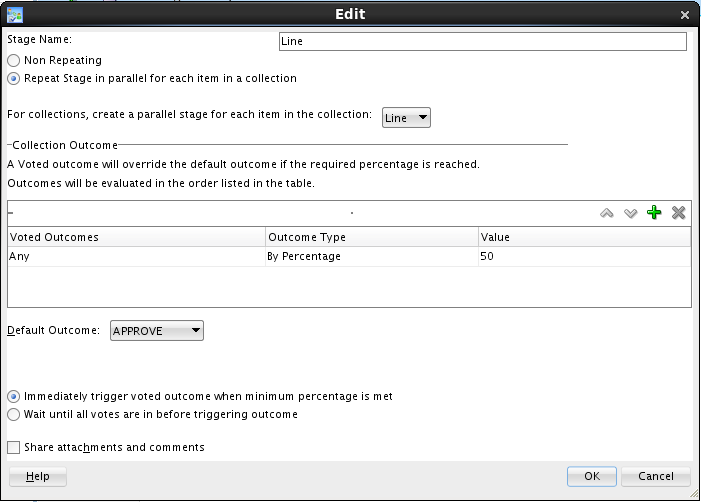The image size is (701, 502).
Task: Select the Any voted outcome row
Action: click(x=135, y=257)
